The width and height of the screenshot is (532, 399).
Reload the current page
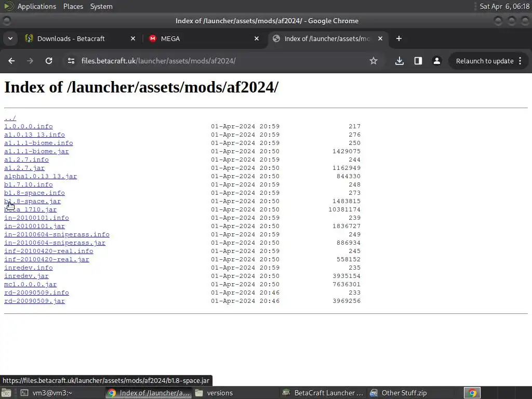(x=49, y=61)
